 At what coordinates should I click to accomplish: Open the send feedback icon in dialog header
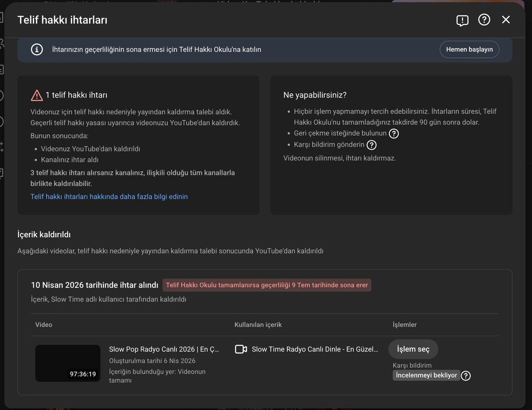point(462,20)
